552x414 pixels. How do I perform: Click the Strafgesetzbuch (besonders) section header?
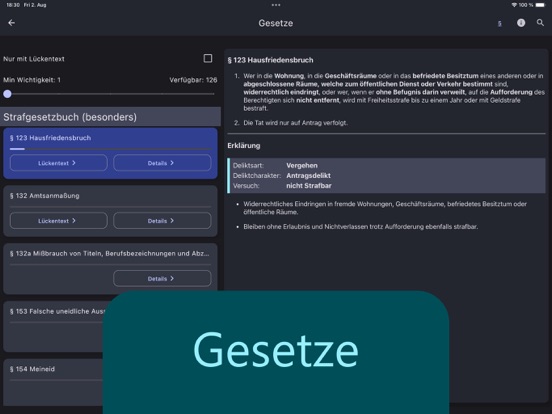point(110,117)
